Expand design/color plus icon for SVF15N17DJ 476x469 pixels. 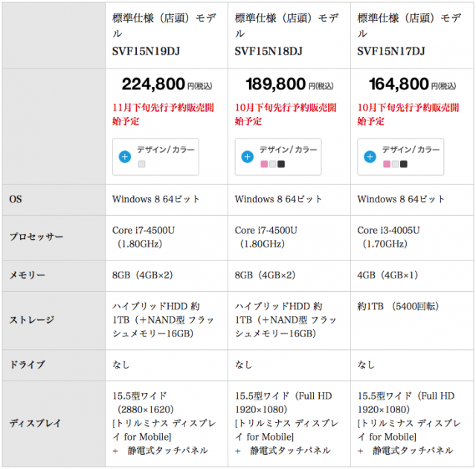tap(370, 157)
